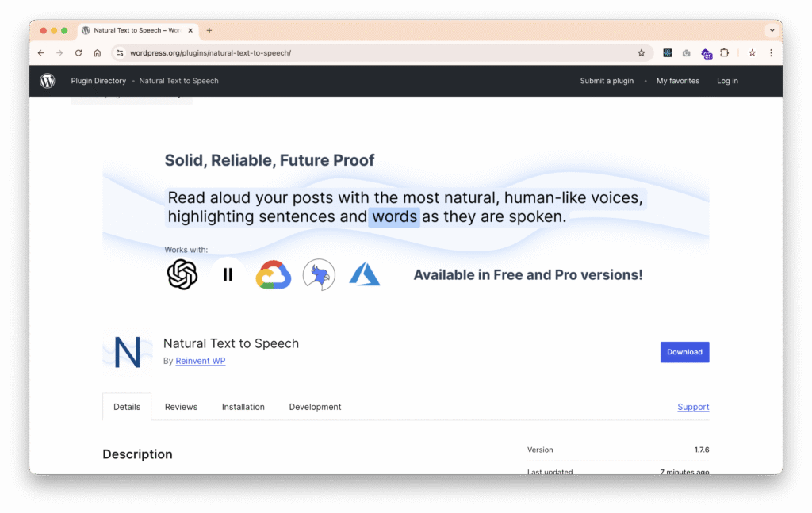Viewport: 812px width, 513px height.
Task: Click the Natural Text to Speech plugin icon
Action: (x=128, y=352)
